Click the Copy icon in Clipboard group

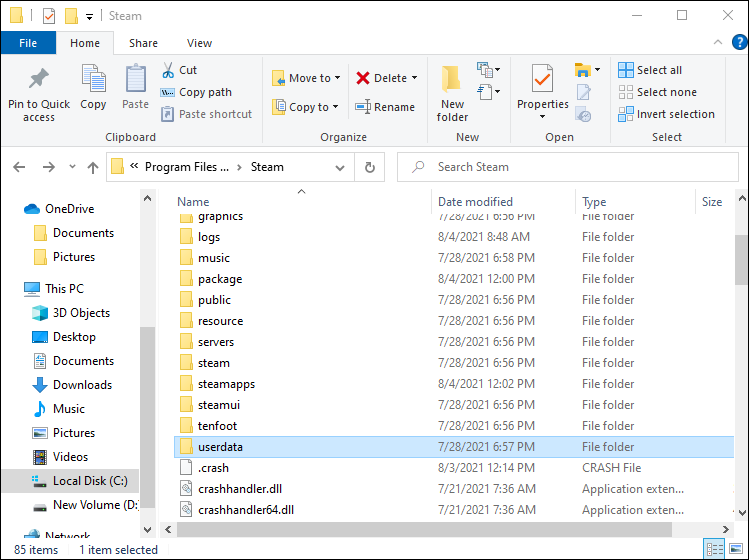93,78
